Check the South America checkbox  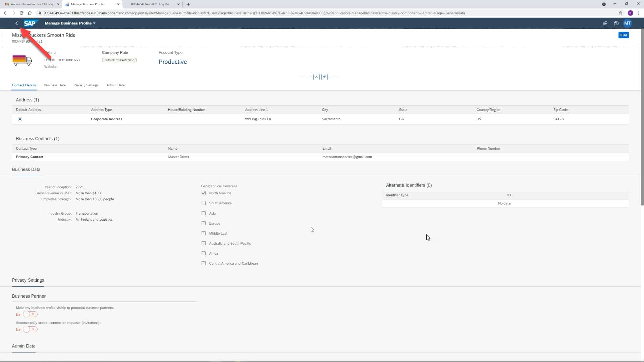[x=204, y=203]
